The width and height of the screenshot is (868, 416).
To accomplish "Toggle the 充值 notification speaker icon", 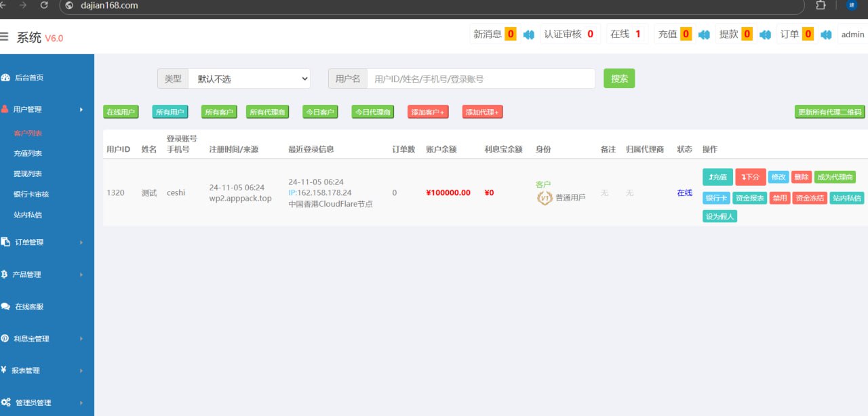I will [704, 35].
